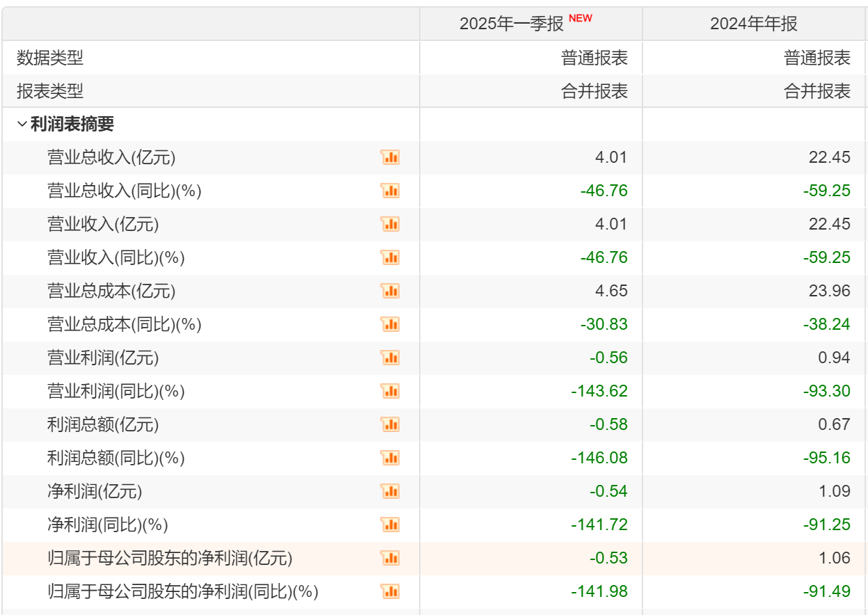
Task: Click the 归属于母公司股东的净利润(同比)(%) label
Action: 182,592
